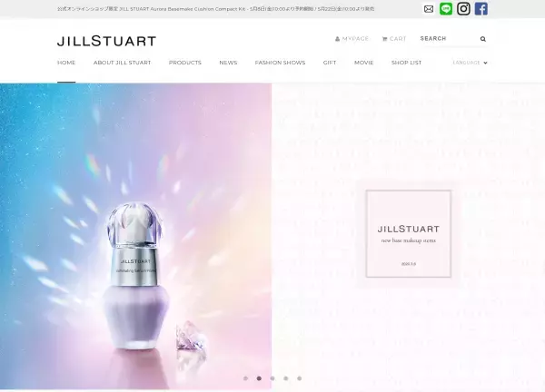Click the new base makeup items card
The width and height of the screenshot is (545, 392).
(409, 234)
